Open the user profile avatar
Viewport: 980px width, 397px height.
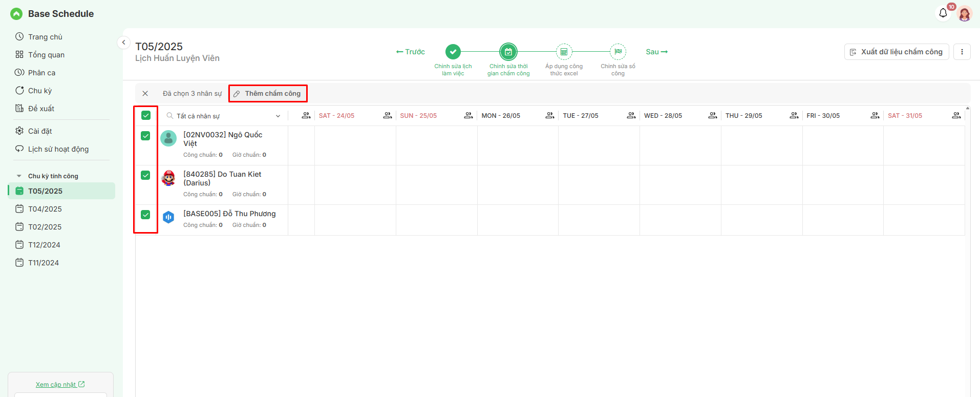(965, 14)
